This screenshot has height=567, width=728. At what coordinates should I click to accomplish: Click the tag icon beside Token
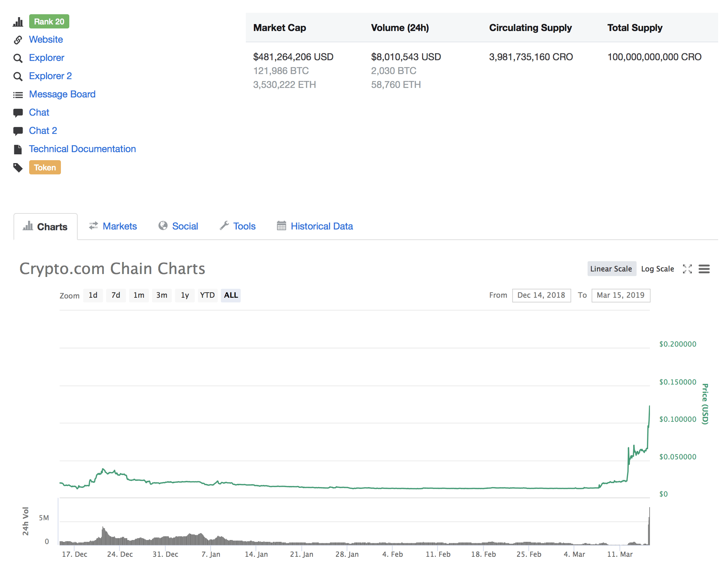click(x=18, y=168)
